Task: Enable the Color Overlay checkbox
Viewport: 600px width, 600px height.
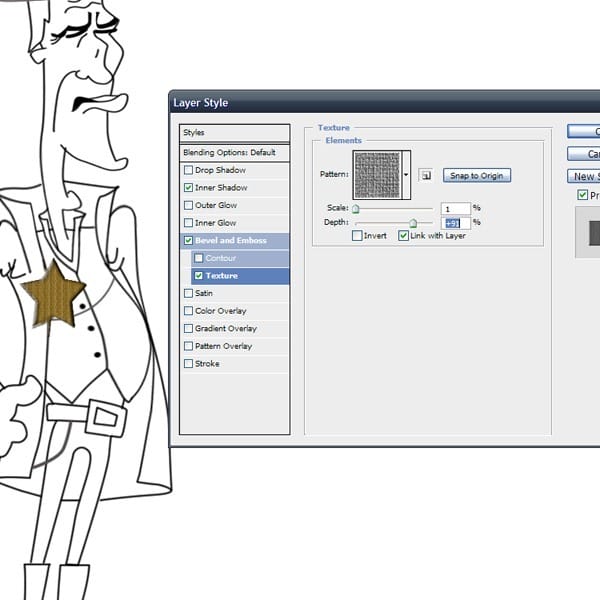Action: (188, 311)
